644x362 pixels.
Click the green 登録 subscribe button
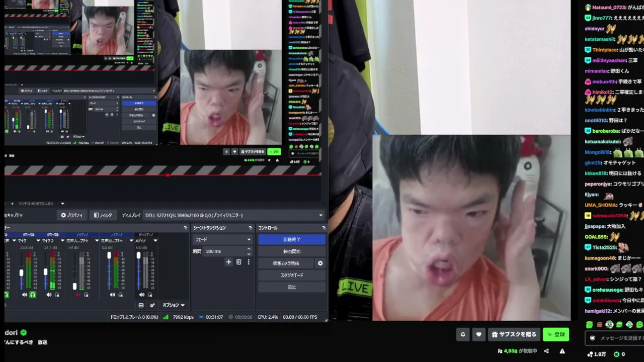556,334
